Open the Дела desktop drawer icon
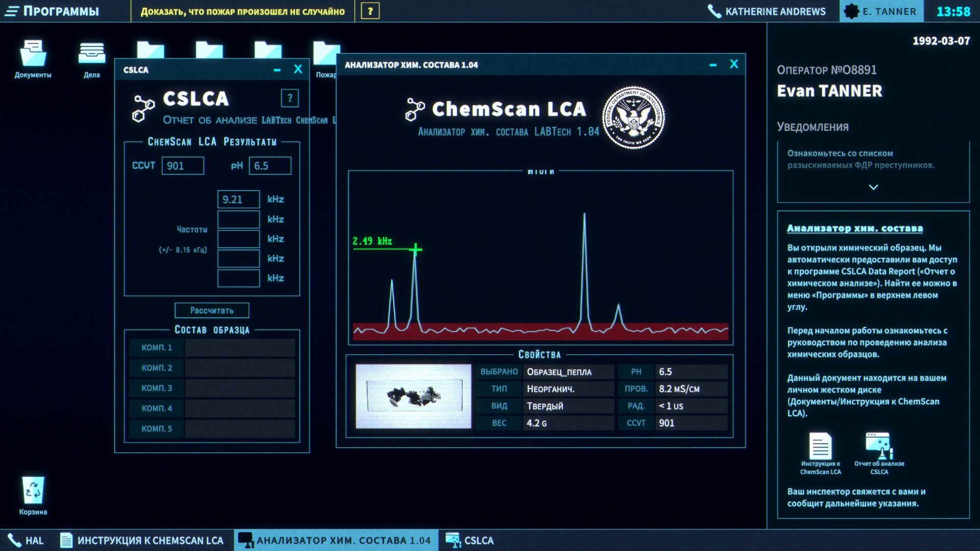 pos(92,59)
